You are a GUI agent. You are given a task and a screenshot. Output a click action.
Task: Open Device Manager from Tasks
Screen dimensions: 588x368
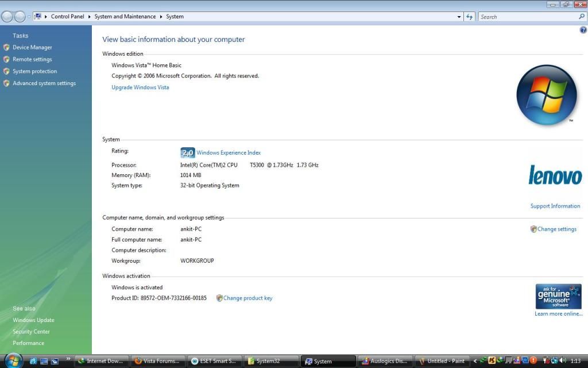click(x=32, y=47)
